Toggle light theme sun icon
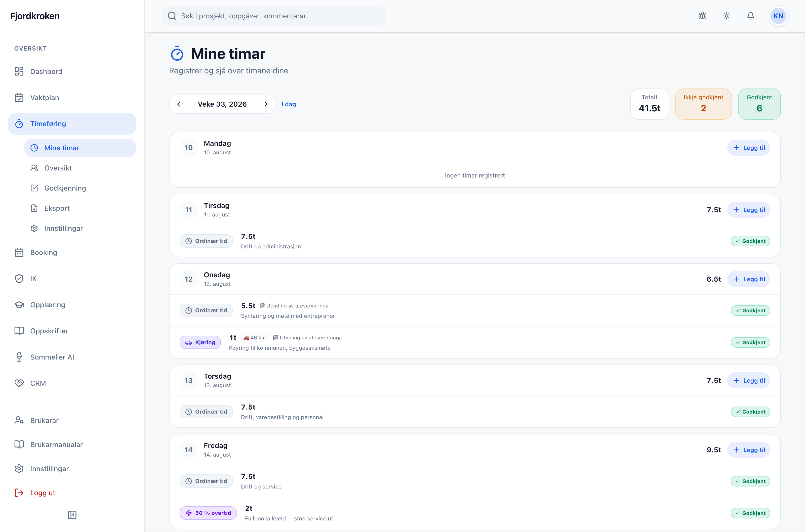This screenshot has height=532, width=805. coord(726,16)
